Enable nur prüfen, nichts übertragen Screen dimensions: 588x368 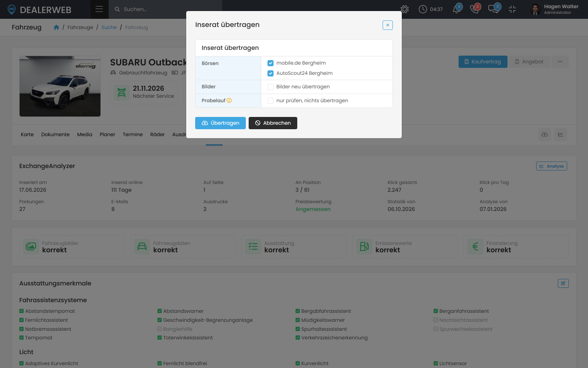coord(270,101)
